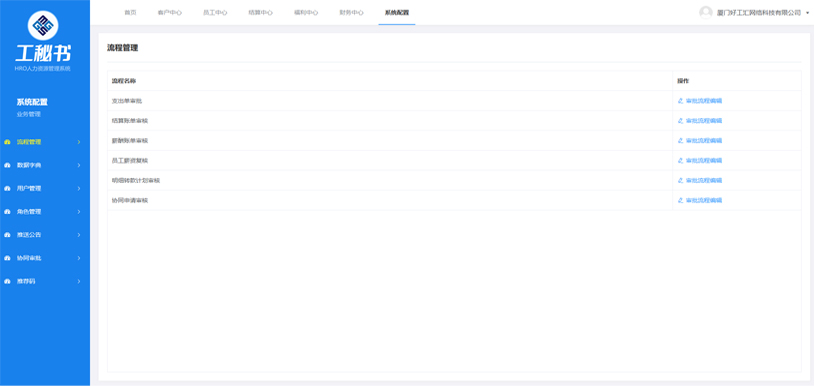The width and height of the screenshot is (814, 386).
Task: Click the dashboard icon beside 协同审批
Action: 7,258
